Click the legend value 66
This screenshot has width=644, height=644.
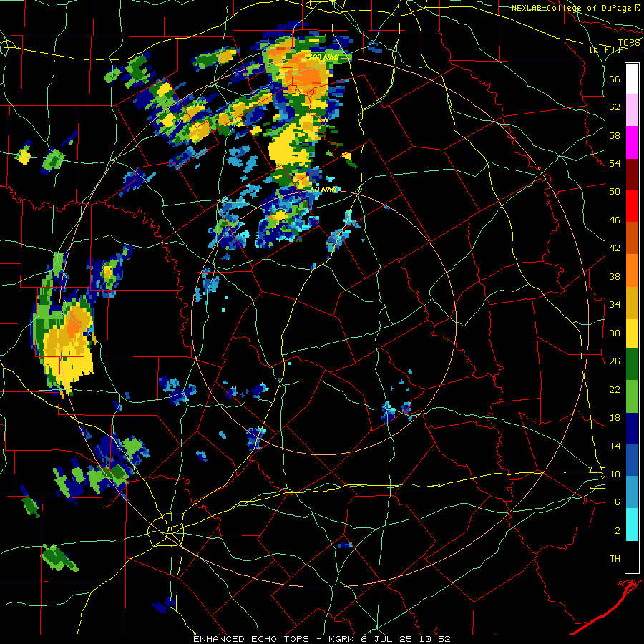click(615, 79)
